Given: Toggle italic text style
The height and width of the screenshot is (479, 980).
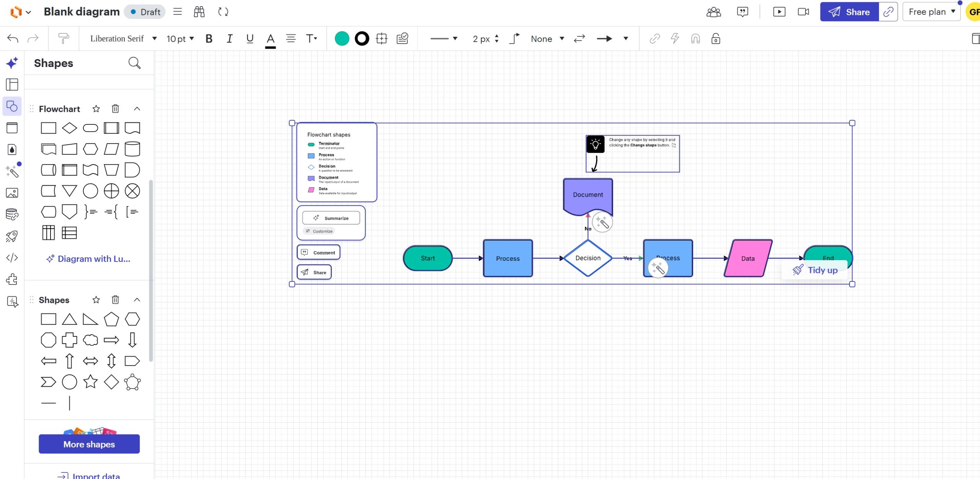Looking at the screenshot, I should coord(229,39).
